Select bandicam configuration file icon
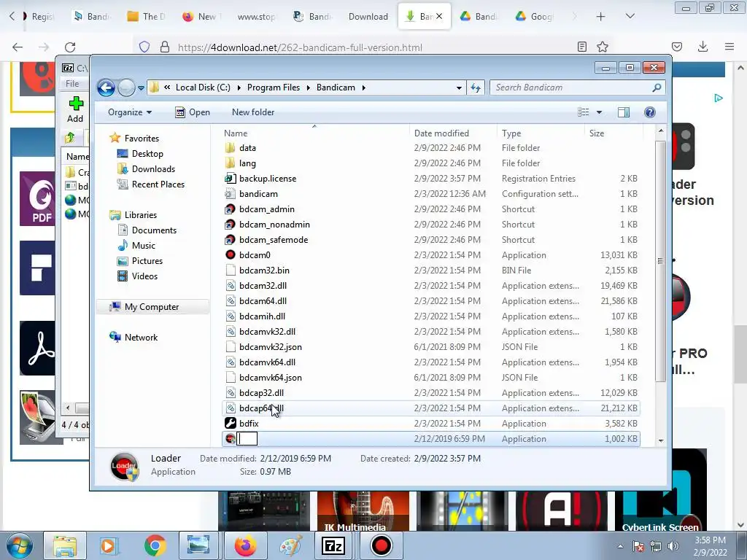Image resolution: width=747 pixels, height=560 pixels. pos(230,194)
